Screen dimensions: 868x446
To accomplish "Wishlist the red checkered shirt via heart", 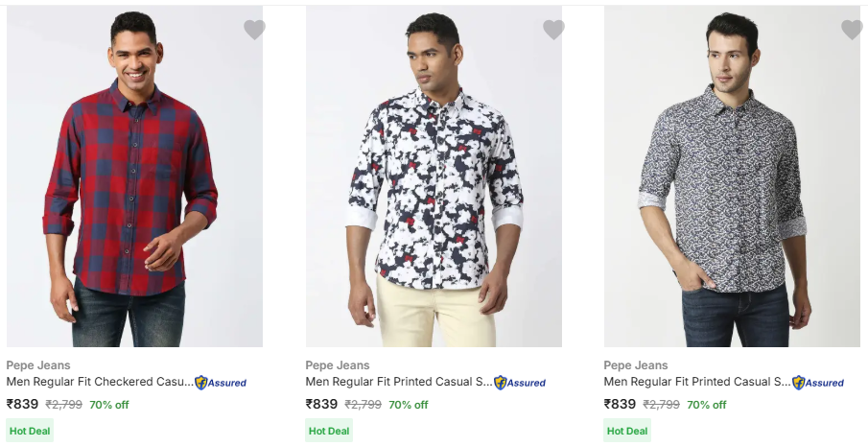I will click(254, 30).
